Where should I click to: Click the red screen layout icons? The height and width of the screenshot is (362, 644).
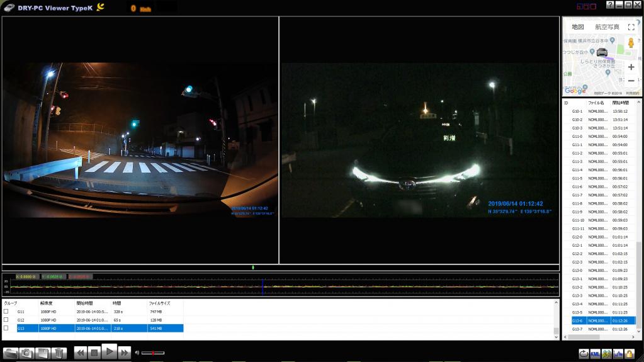coord(587,6)
